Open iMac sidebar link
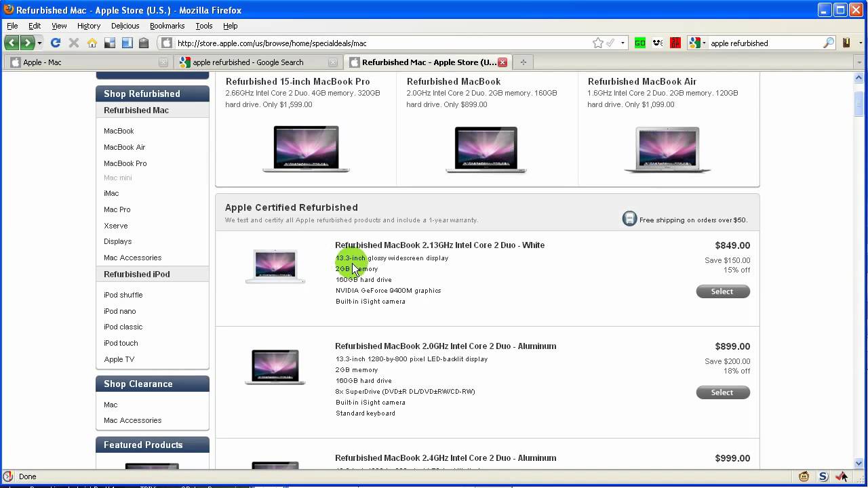 (111, 193)
